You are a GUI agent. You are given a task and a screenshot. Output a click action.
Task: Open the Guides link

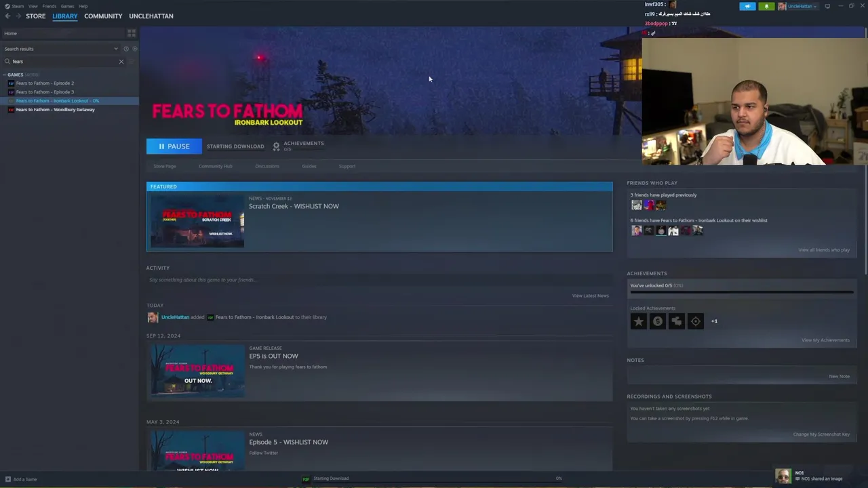(x=309, y=166)
